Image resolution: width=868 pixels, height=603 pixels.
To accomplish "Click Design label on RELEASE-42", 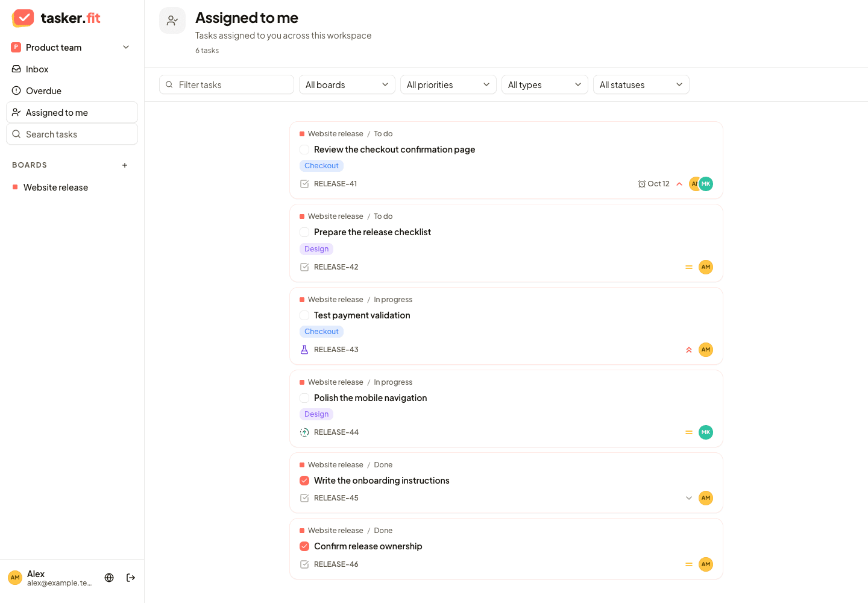I will [x=316, y=249].
